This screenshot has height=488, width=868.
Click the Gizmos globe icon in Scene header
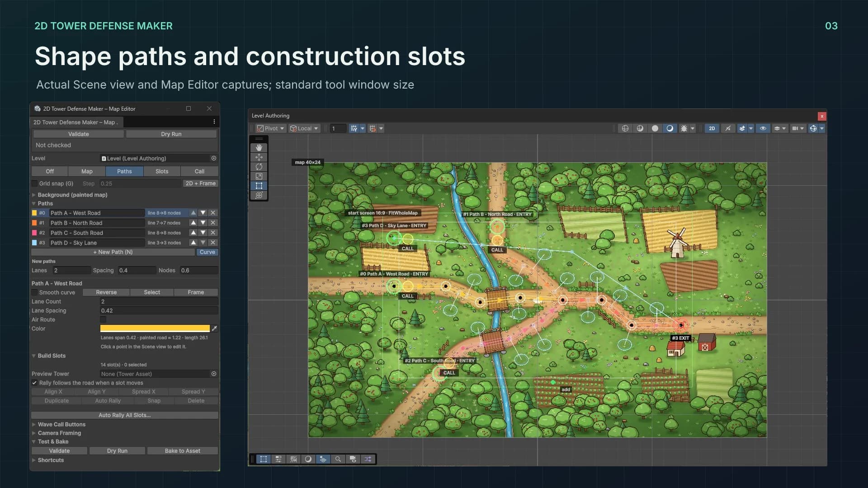[813, 128]
